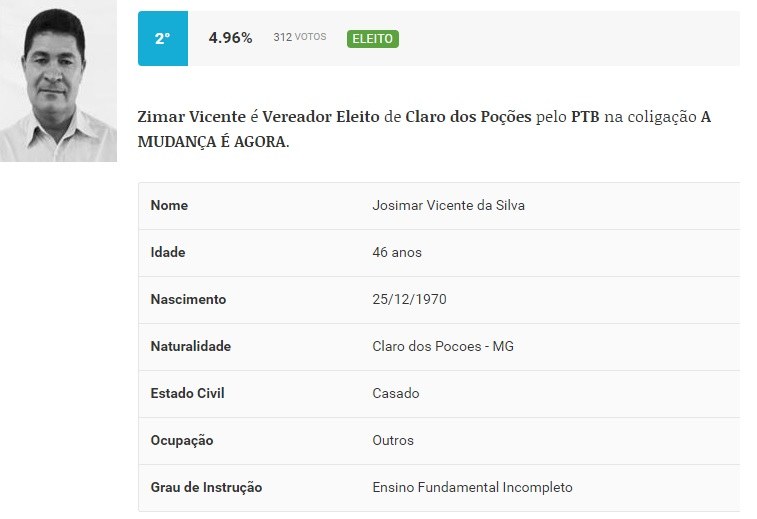
Task: Click the 46 anos age value
Action: (397, 253)
